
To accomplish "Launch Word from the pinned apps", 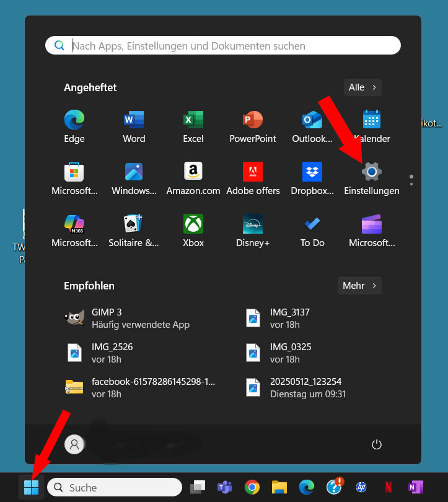I will click(134, 126).
